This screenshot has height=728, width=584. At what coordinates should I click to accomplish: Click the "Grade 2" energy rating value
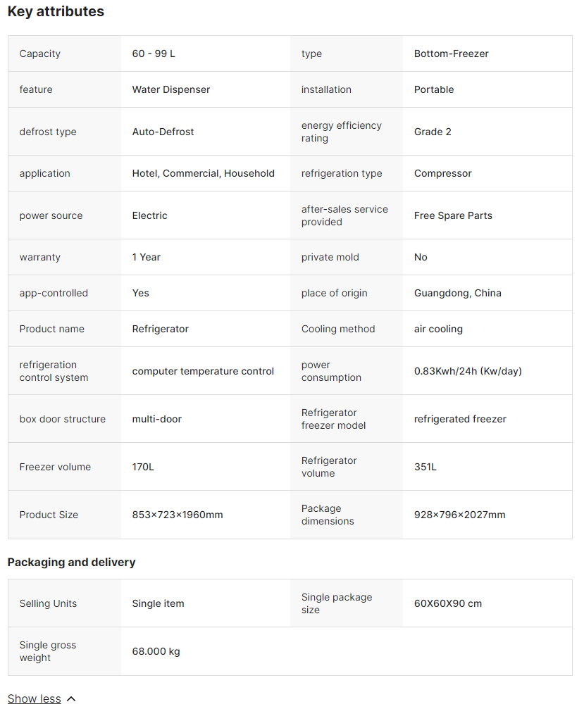433,132
